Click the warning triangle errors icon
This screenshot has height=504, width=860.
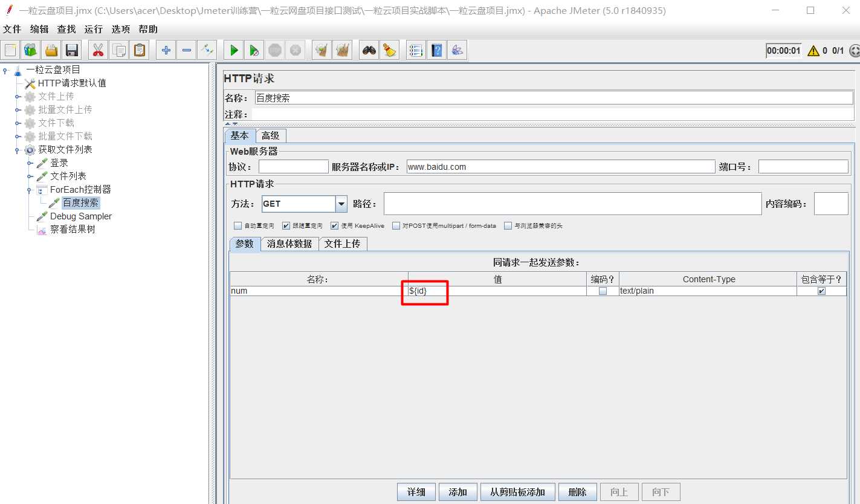click(813, 51)
